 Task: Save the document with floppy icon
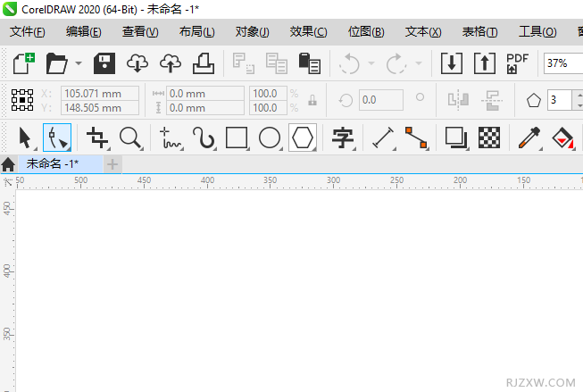click(104, 63)
